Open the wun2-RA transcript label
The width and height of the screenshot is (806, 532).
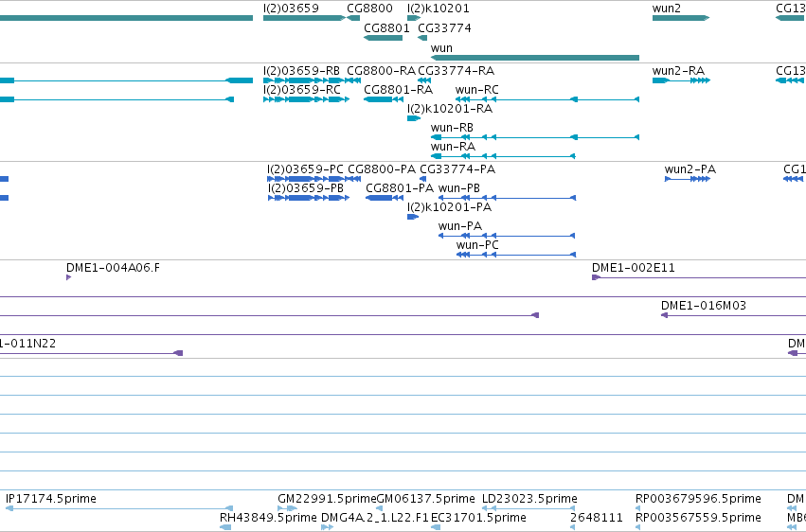(678, 70)
